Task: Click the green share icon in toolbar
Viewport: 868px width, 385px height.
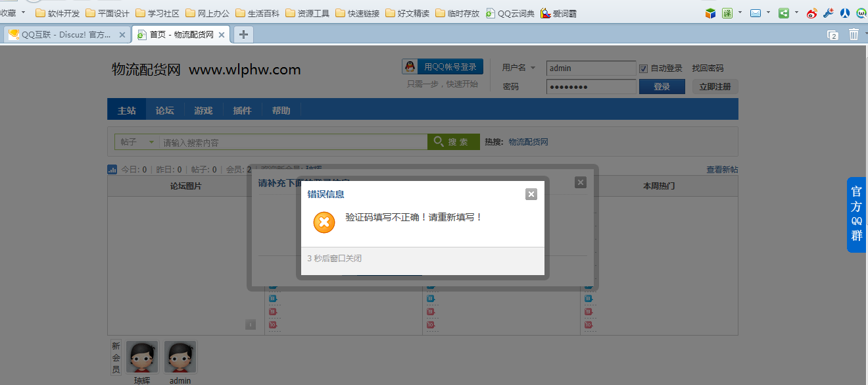Action: click(x=784, y=13)
